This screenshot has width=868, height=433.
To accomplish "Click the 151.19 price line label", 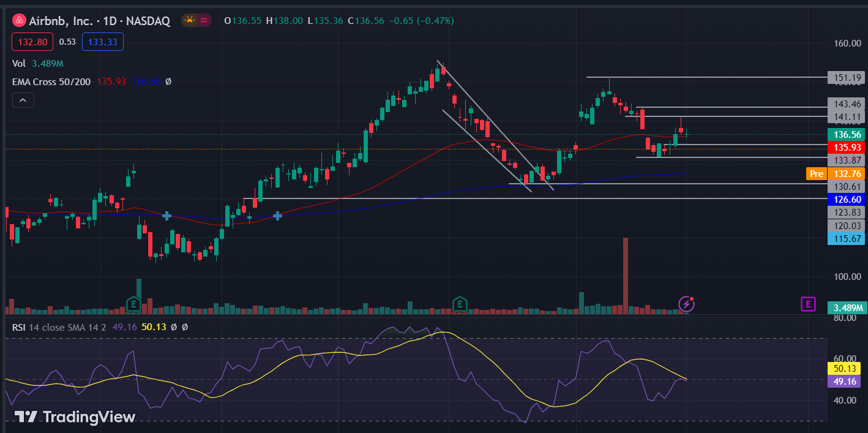I will (x=845, y=78).
